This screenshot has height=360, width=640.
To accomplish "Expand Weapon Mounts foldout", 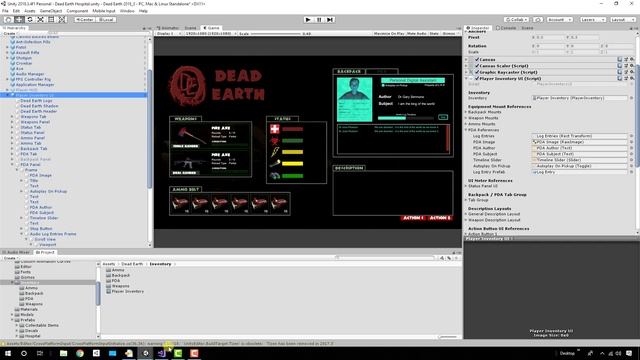I will [x=466, y=118].
